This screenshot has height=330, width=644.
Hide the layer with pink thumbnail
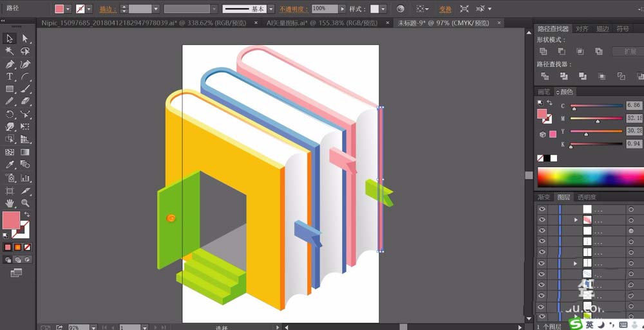click(542, 220)
